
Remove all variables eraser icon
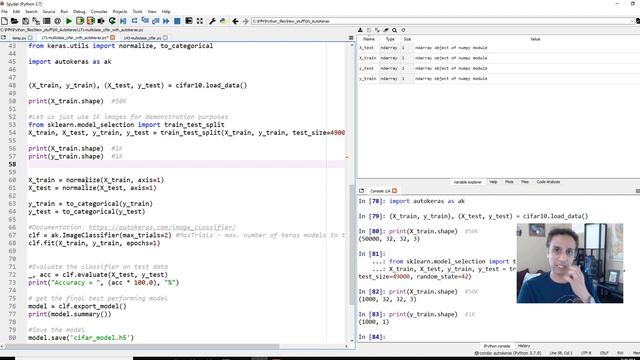point(386,30)
